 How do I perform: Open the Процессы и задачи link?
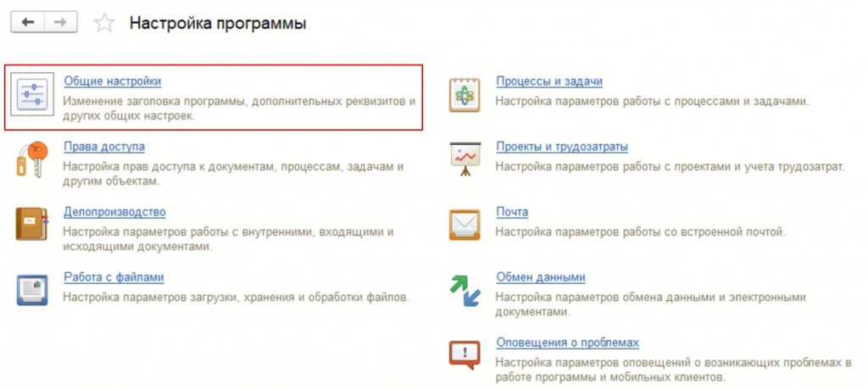pyautogui.click(x=549, y=81)
